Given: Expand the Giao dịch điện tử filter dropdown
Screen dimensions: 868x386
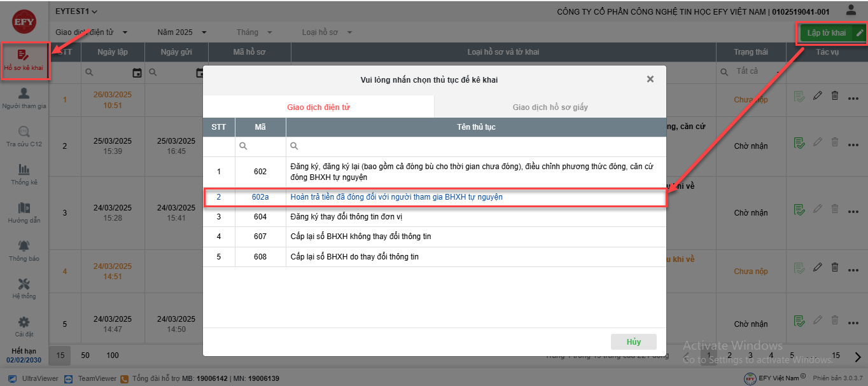Looking at the screenshot, I should [92, 32].
